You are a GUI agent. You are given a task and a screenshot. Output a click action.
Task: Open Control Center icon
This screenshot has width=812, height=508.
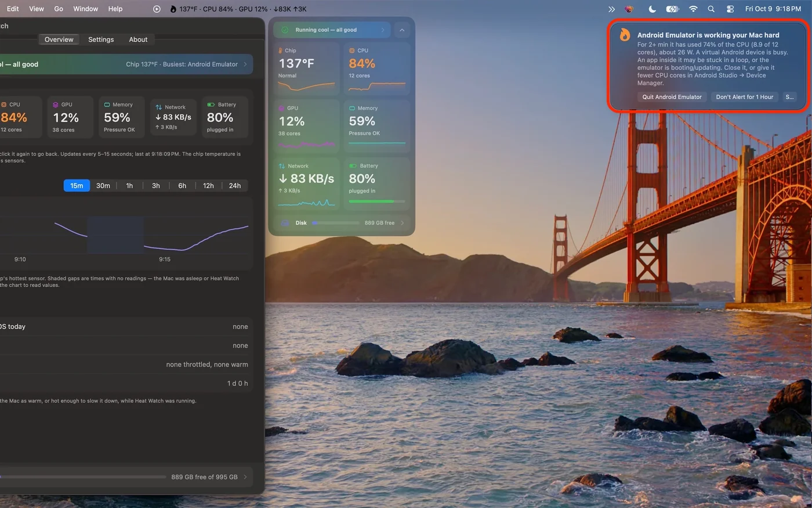pyautogui.click(x=730, y=9)
